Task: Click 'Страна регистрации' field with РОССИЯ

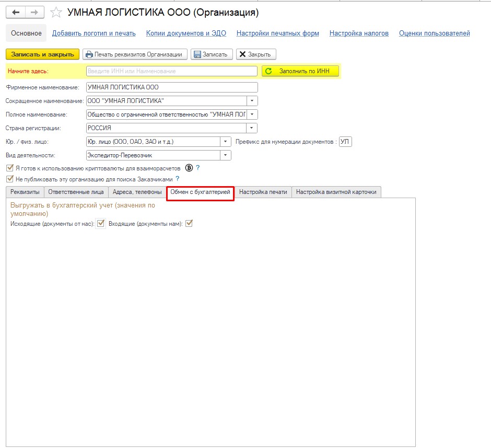Action: [x=166, y=128]
